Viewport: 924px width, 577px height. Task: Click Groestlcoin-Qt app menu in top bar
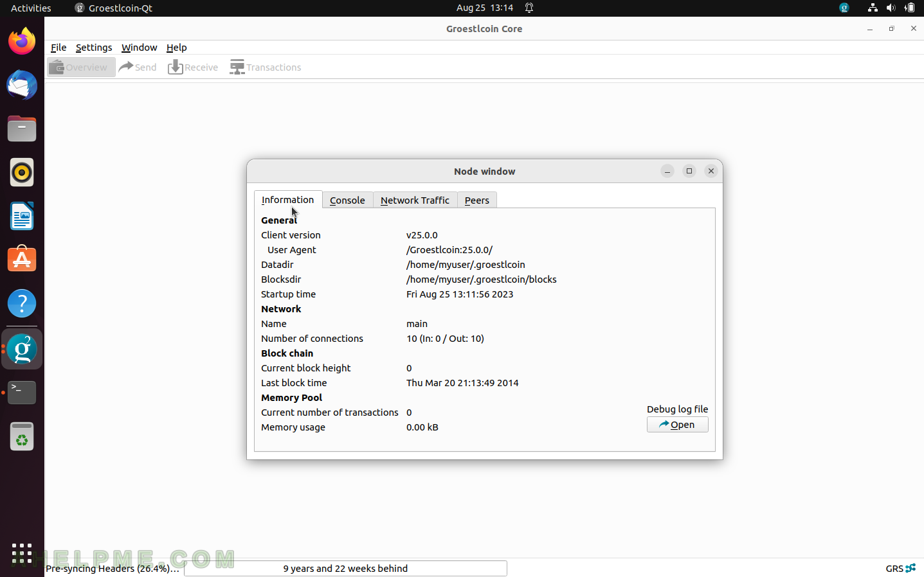pyautogui.click(x=114, y=8)
